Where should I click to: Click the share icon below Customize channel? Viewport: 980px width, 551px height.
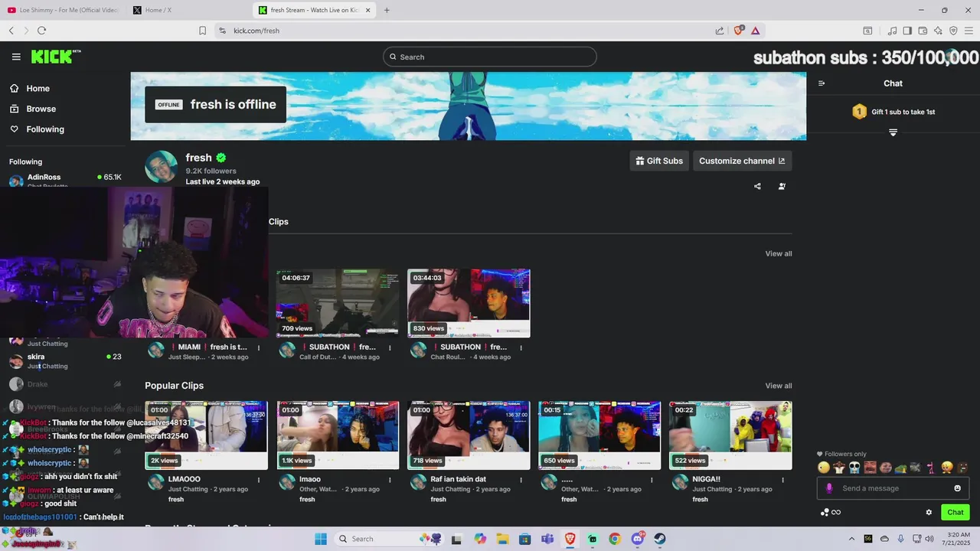coord(757,186)
